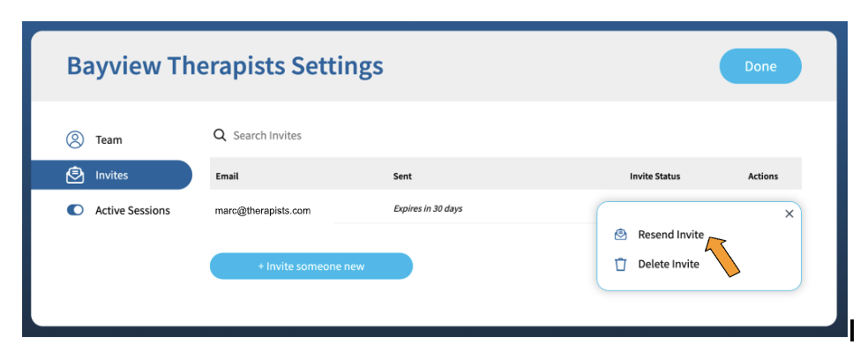Click the Sent column header
The image size is (868, 360).
click(402, 176)
